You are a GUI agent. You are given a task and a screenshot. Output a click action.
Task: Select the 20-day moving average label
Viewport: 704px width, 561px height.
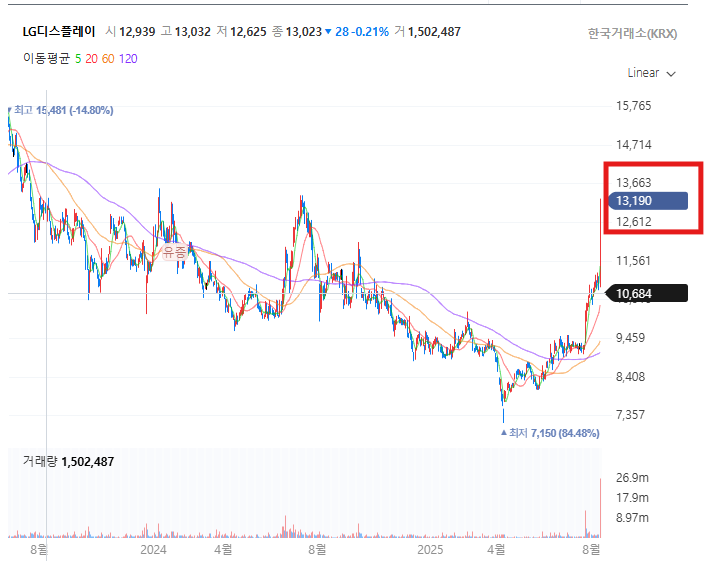pos(91,59)
